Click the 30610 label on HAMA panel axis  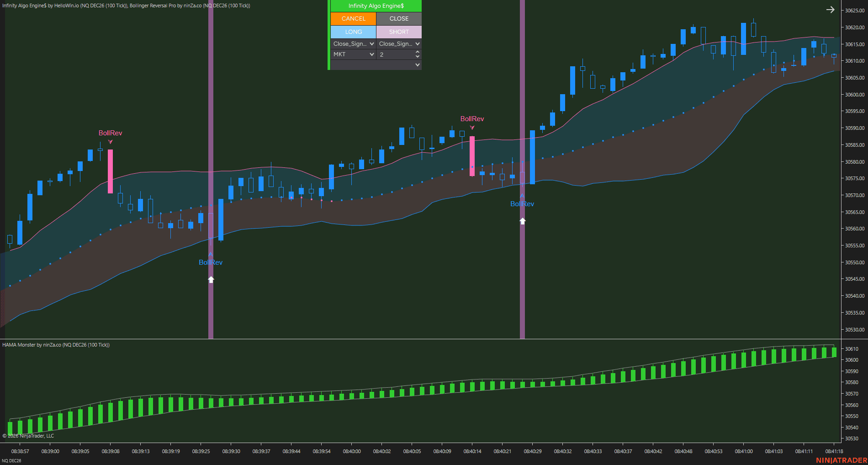point(852,349)
